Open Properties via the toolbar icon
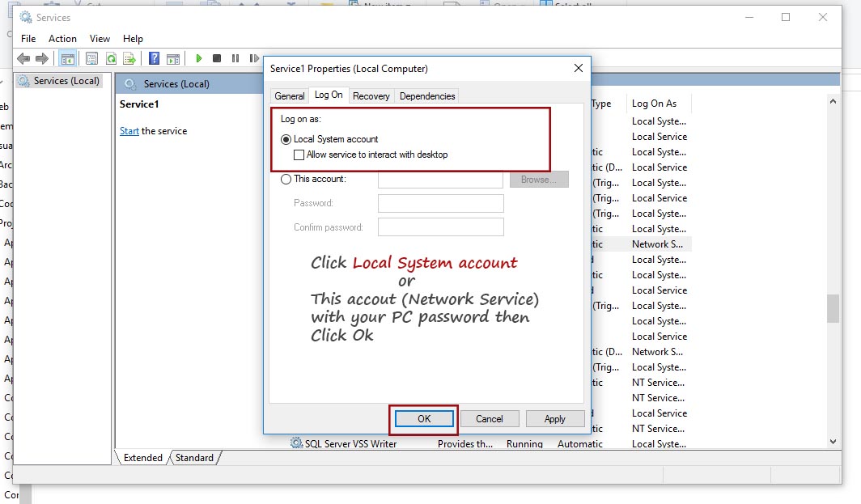The width and height of the screenshot is (861, 504). coord(91,58)
